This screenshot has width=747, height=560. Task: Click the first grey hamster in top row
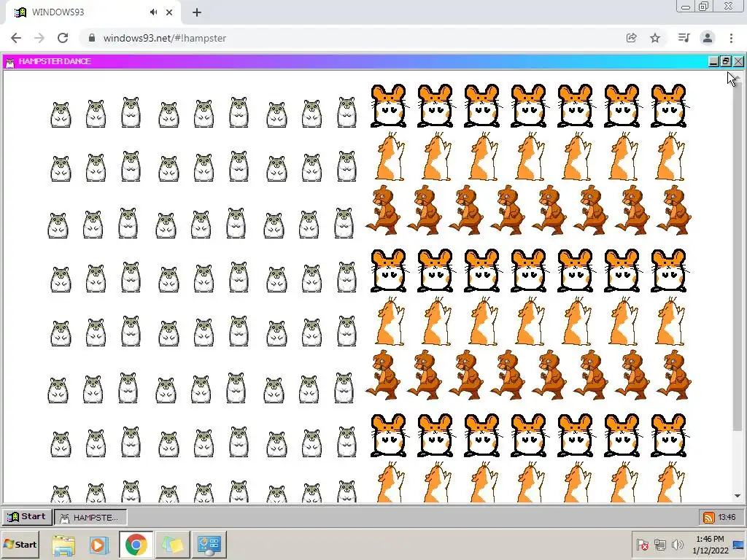coord(61,114)
